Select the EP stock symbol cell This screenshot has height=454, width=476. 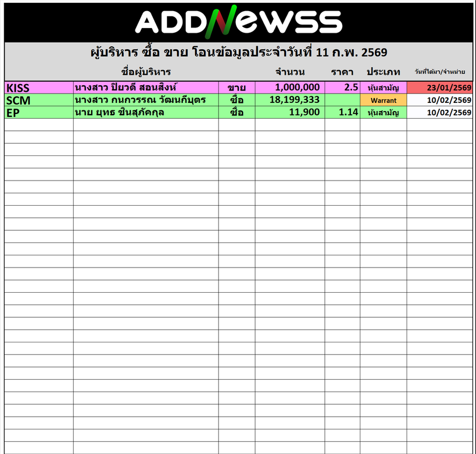(x=39, y=112)
